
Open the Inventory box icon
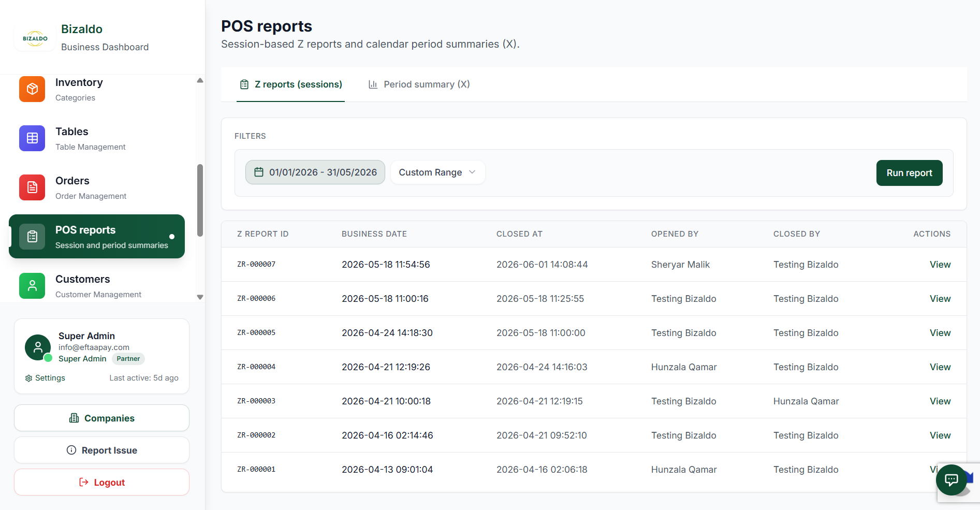pos(32,89)
